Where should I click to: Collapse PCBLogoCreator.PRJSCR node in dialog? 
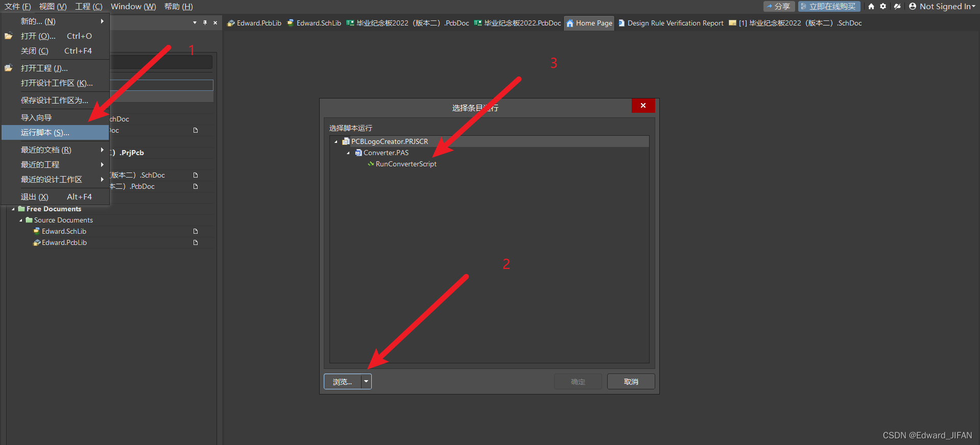(336, 142)
